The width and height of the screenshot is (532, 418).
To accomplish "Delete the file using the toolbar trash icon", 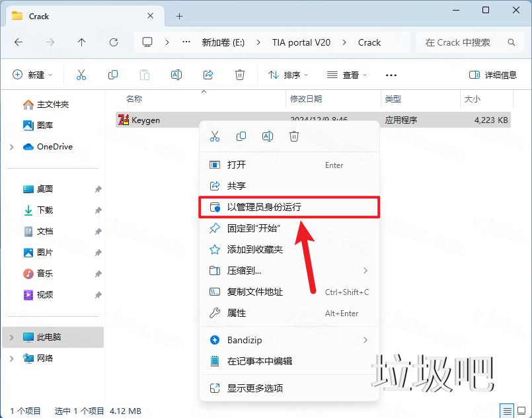I will coord(240,75).
